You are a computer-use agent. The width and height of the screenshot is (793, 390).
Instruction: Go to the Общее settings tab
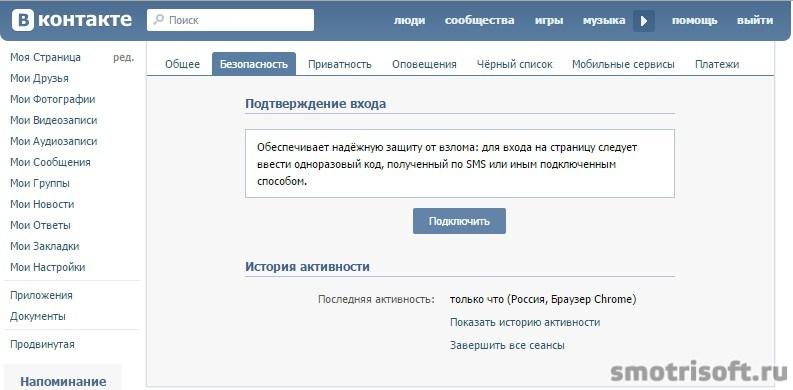[183, 64]
